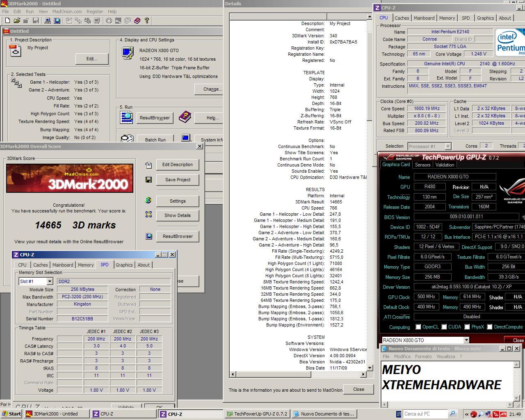Click the stacked pages batch toolbar icon
525x420 pixels.
point(128,21)
